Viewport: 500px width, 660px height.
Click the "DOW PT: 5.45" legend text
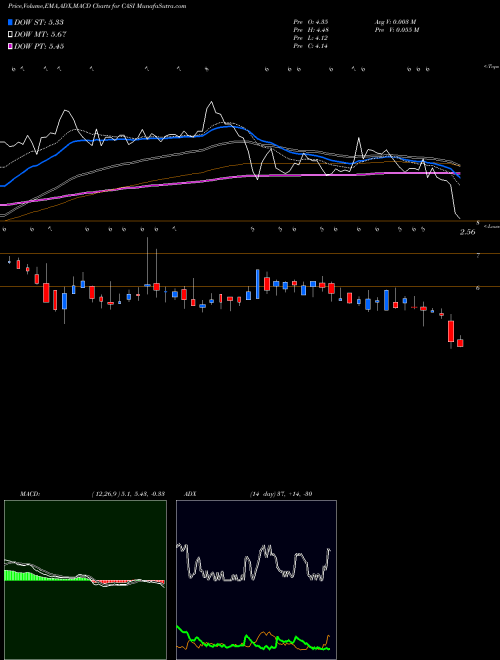click(x=39, y=46)
